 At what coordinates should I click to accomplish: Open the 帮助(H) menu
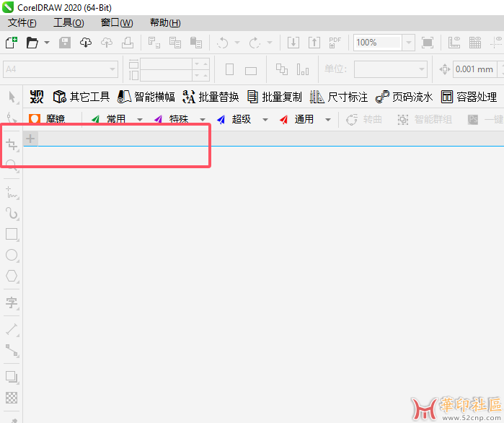pos(165,23)
